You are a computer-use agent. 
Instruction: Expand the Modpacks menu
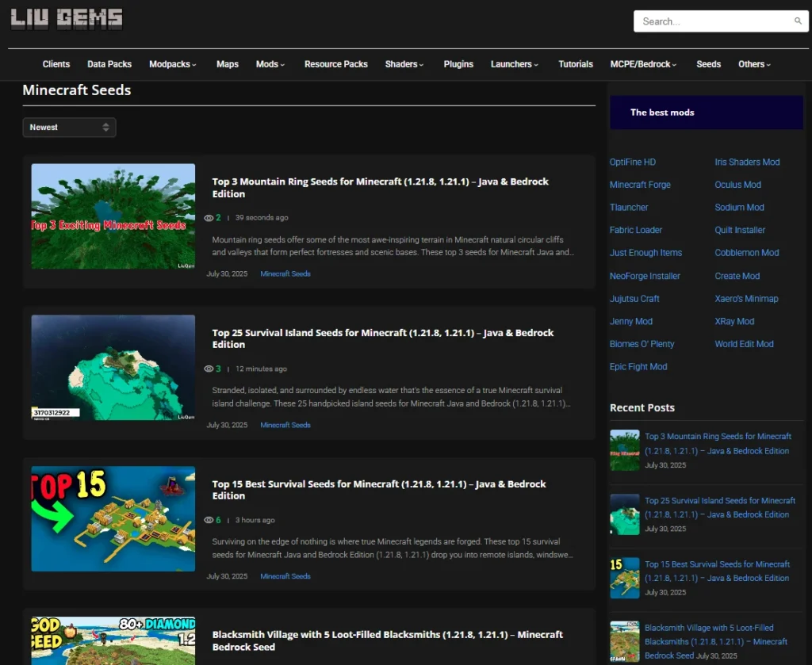(x=173, y=64)
